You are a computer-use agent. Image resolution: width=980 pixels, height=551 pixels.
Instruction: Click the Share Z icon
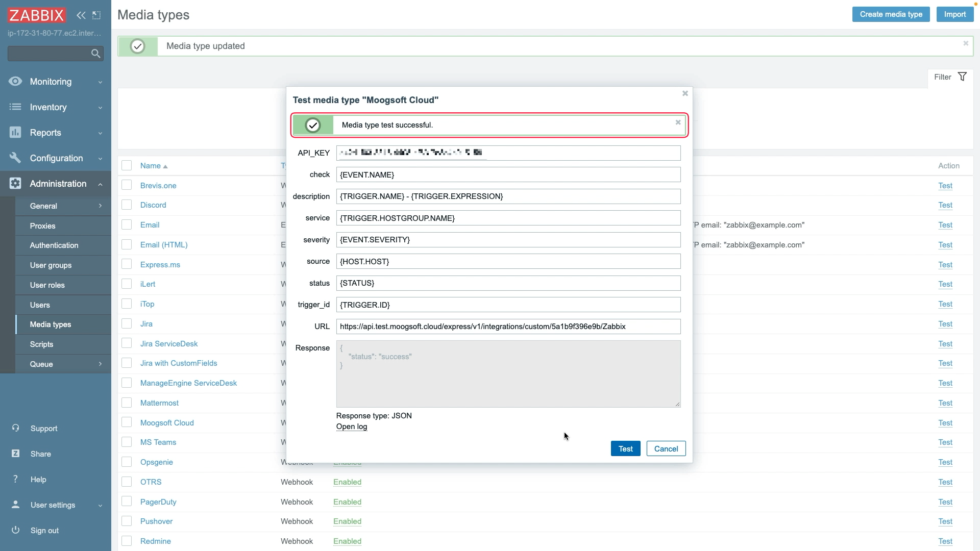(16, 454)
